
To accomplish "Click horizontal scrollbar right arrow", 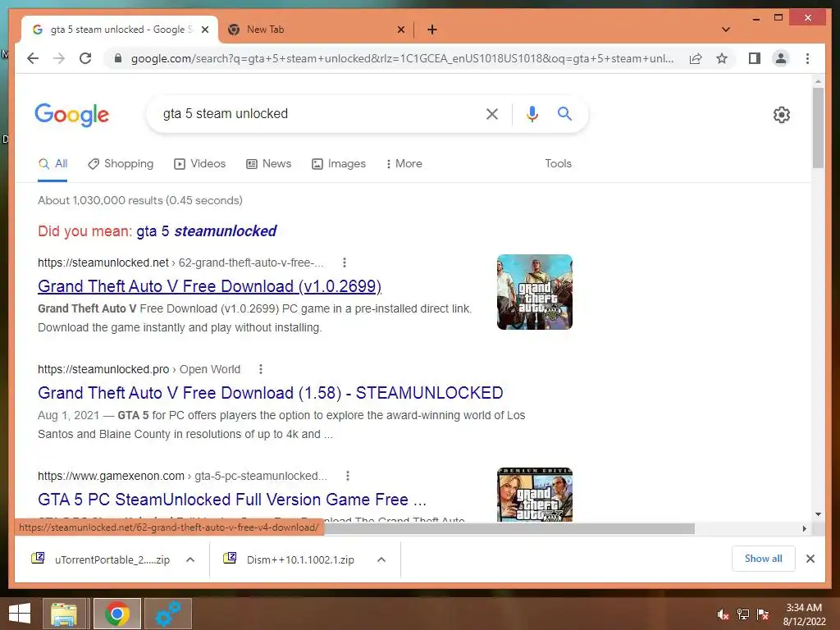I will click(x=804, y=529).
